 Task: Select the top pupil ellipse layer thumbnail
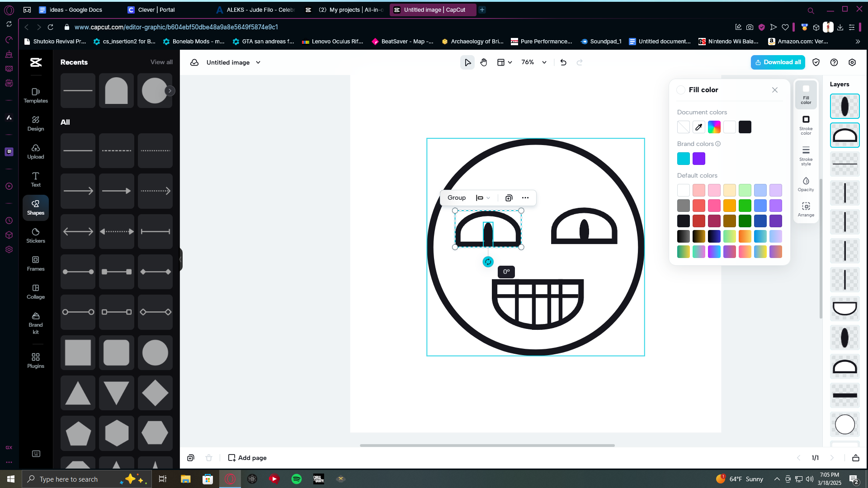pyautogui.click(x=844, y=106)
